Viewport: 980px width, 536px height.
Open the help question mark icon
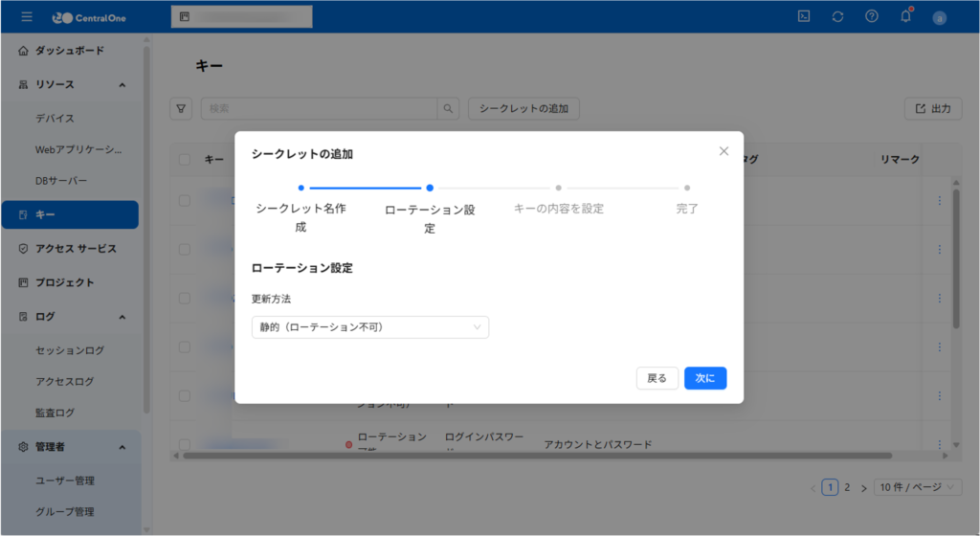(872, 16)
